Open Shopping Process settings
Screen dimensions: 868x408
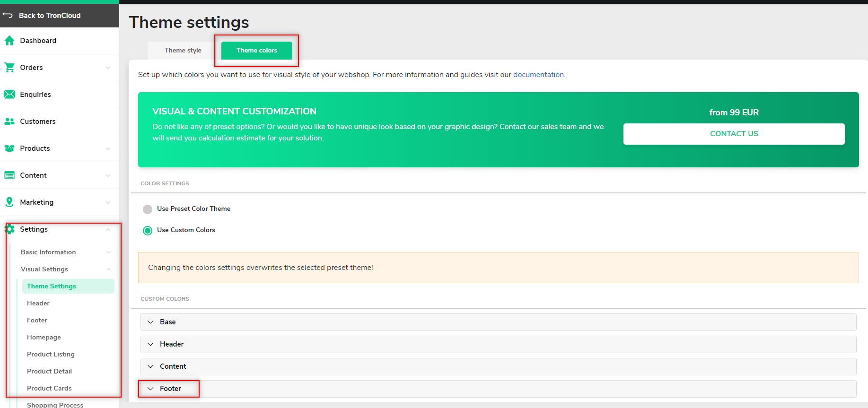coord(55,405)
